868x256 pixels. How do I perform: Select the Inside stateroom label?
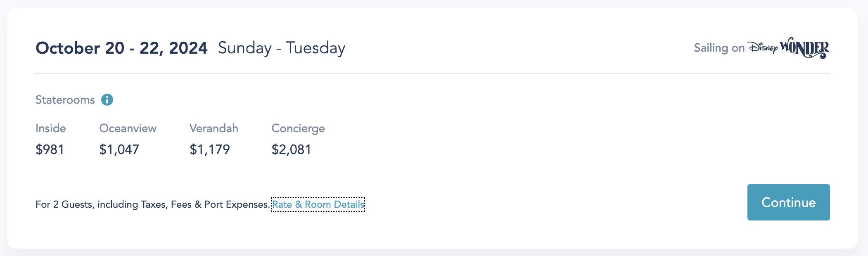tap(51, 128)
